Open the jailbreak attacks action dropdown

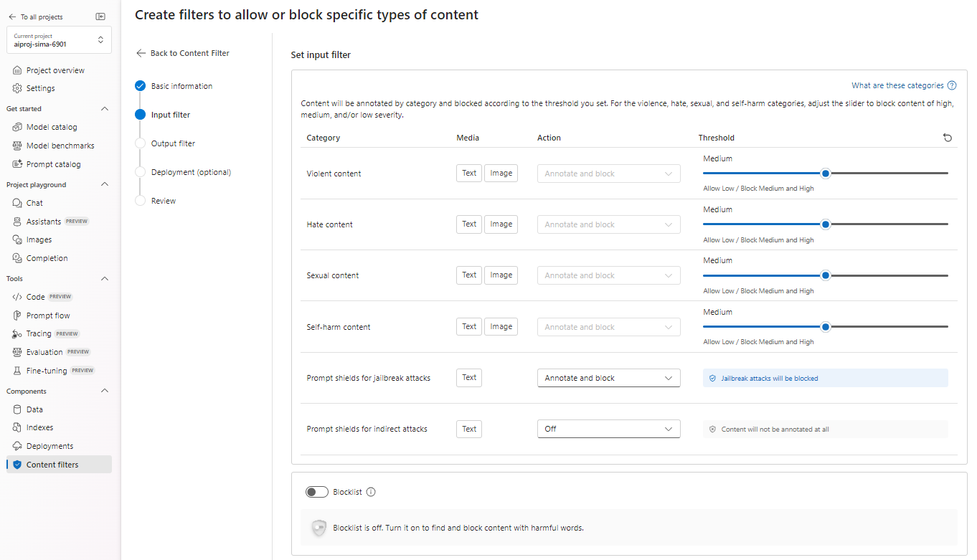click(x=608, y=378)
